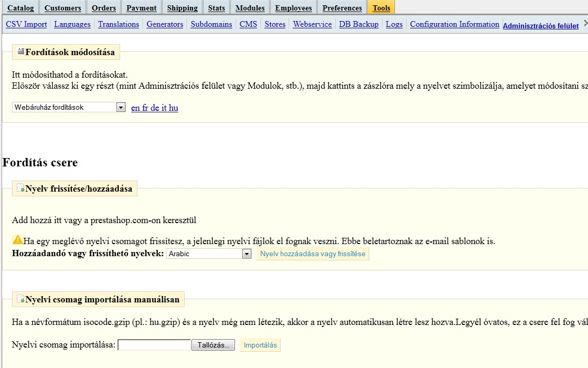Screen dimensions: 588x368
Task: Click the Importálás button
Action: pyautogui.click(x=260, y=345)
